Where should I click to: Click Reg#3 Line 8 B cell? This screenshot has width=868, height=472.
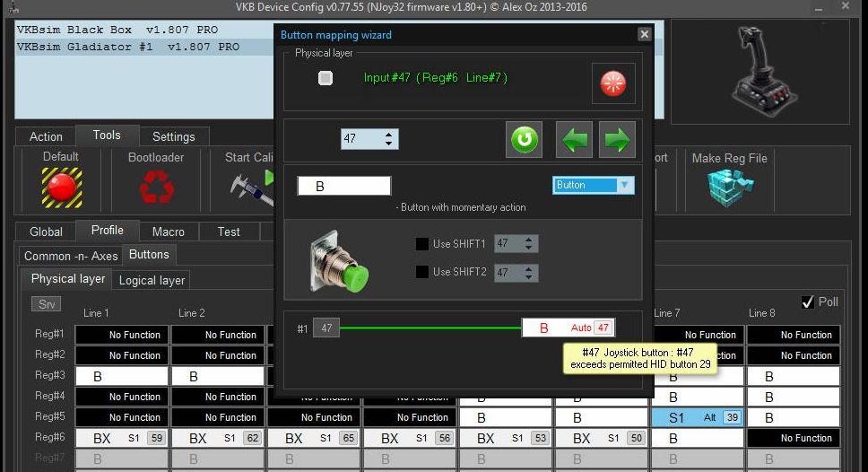(x=794, y=376)
